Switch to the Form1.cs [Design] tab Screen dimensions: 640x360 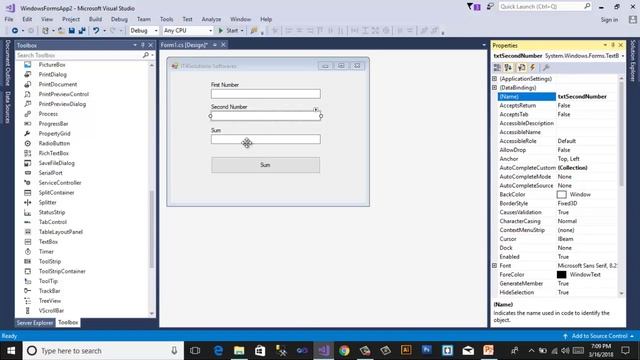point(184,45)
